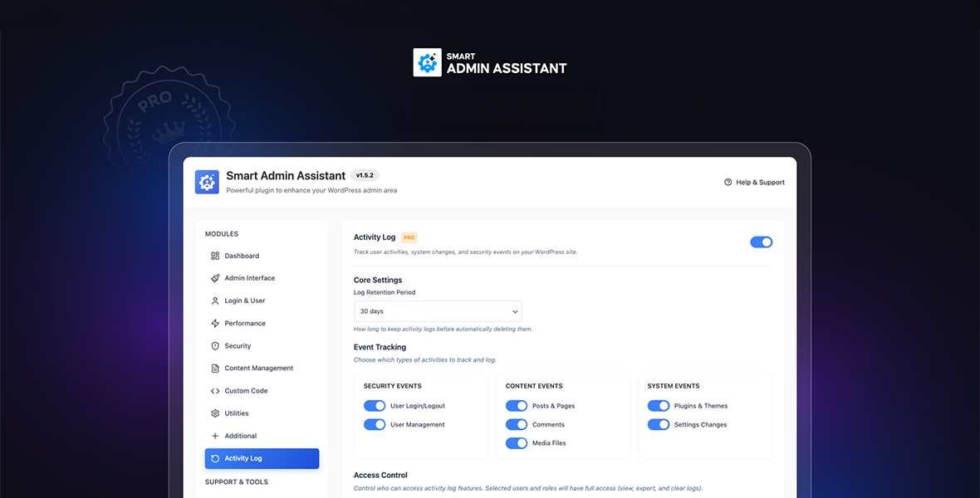
Task: Click the Admin Interface paintbrush icon
Action: point(215,278)
